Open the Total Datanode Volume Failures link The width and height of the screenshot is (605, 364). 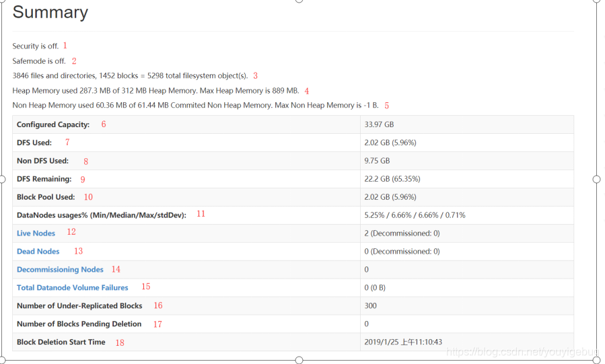[x=73, y=288]
